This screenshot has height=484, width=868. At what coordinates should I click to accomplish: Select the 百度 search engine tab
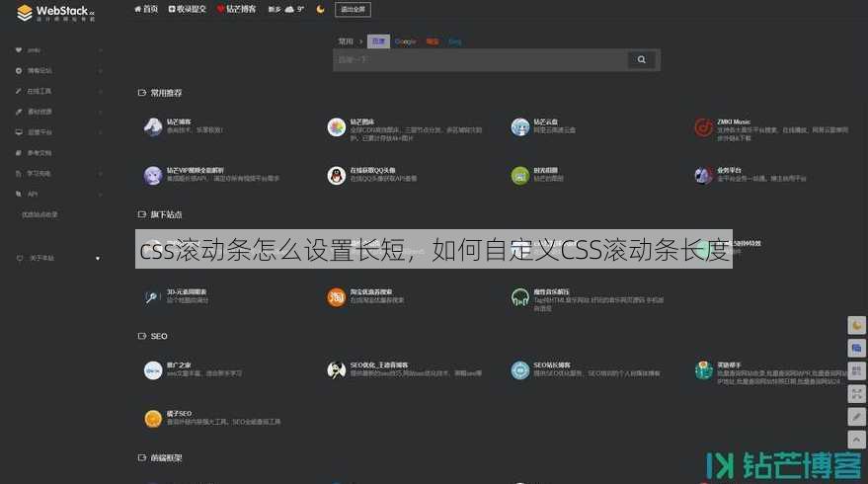coord(378,41)
